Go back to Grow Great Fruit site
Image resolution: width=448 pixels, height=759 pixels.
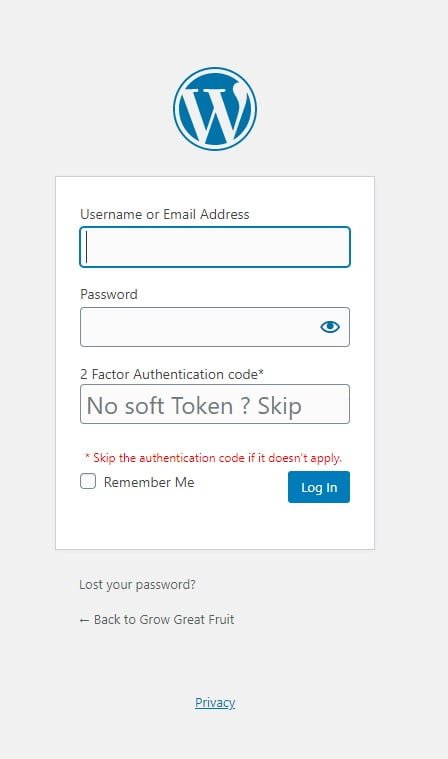pyautogui.click(x=157, y=620)
